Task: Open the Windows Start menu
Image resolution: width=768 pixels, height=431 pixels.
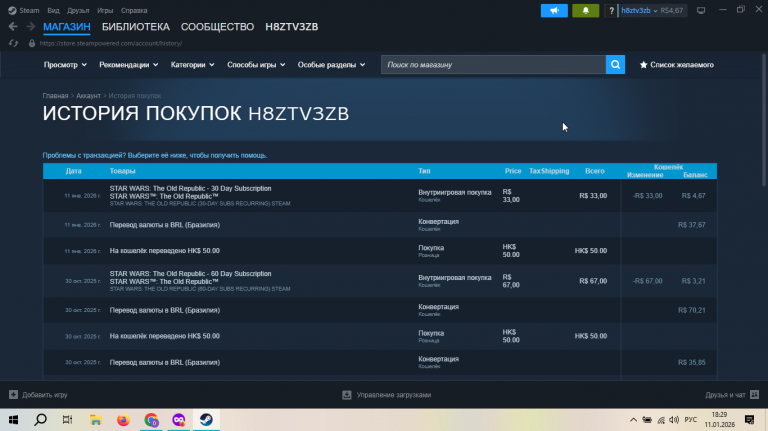Action: [x=13, y=420]
